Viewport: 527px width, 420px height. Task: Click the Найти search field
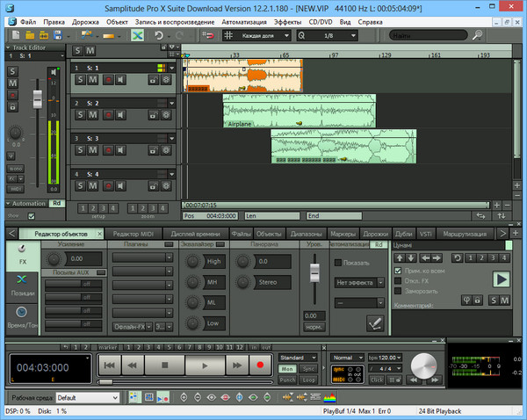pos(428,35)
